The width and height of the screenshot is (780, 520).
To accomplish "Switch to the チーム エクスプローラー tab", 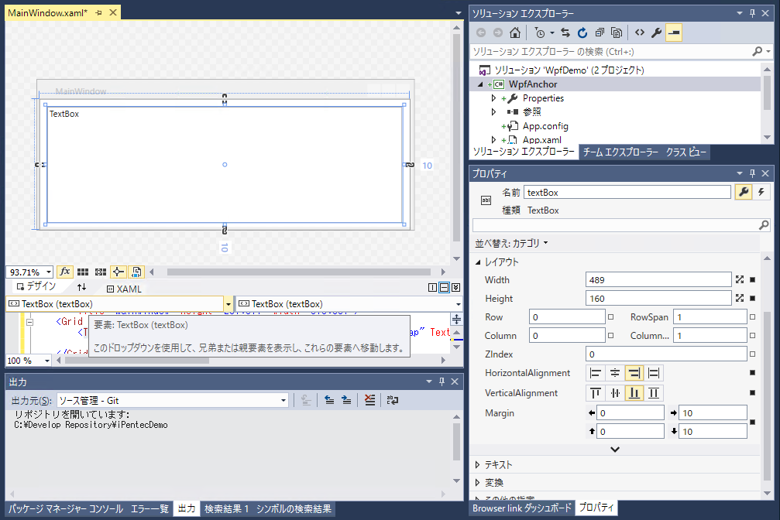I will pyautogui.click(x=619, y=152).
